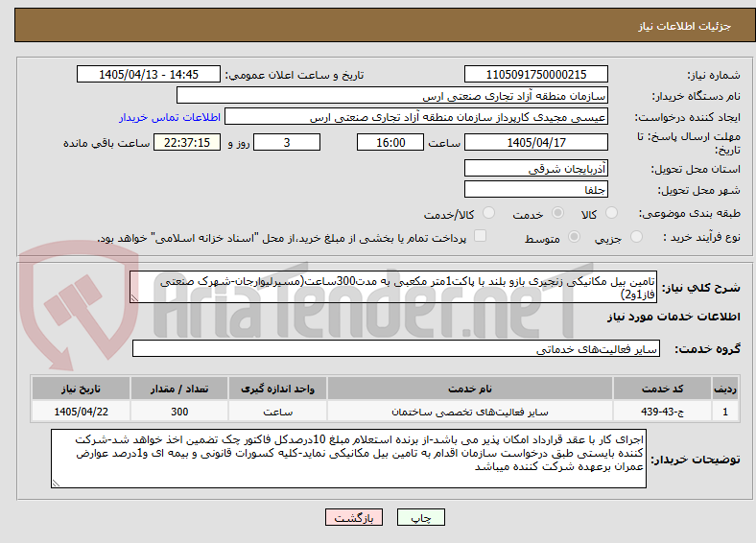Click the نوع فرآیند خرید label
The height and width of the screenshot is (543, 756).
[701, 237]
